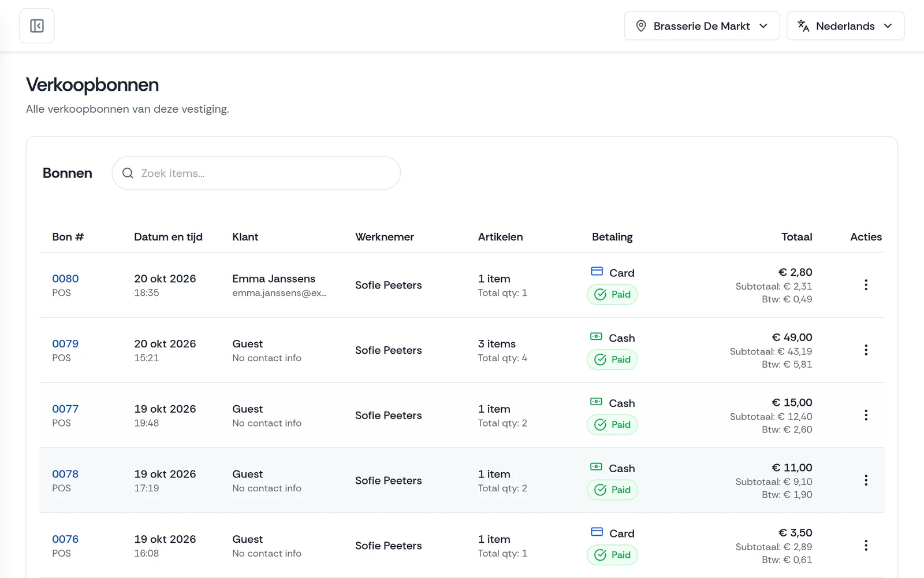Click the Cash icon on receipt 0079

tap(597, 337)
